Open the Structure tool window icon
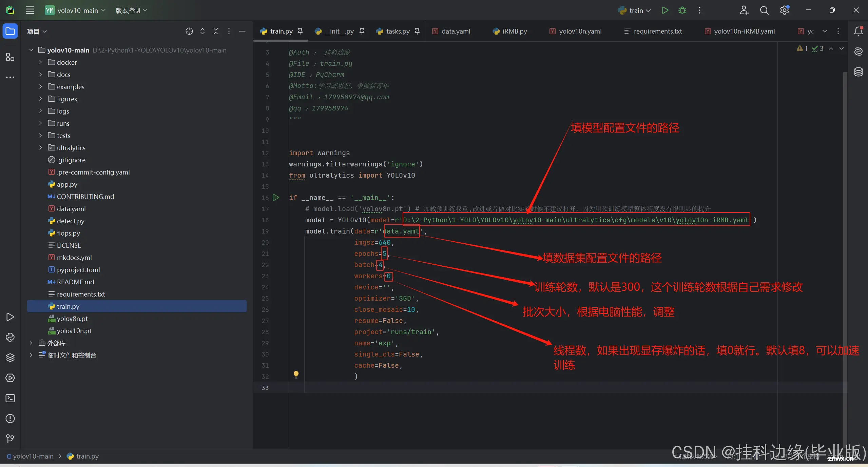Screen dimensions: 868x467 [10, 57]
